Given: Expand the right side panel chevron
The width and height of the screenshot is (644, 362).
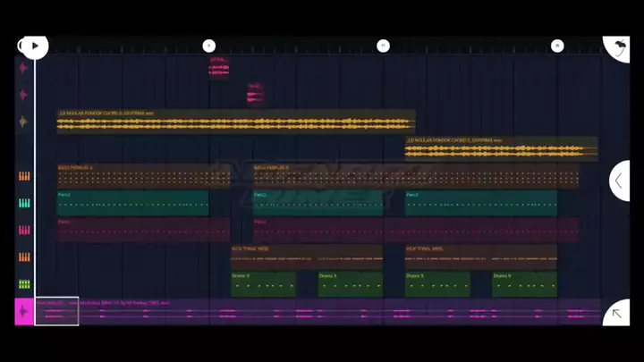Looking at the screenshot, I should (620, 181).
